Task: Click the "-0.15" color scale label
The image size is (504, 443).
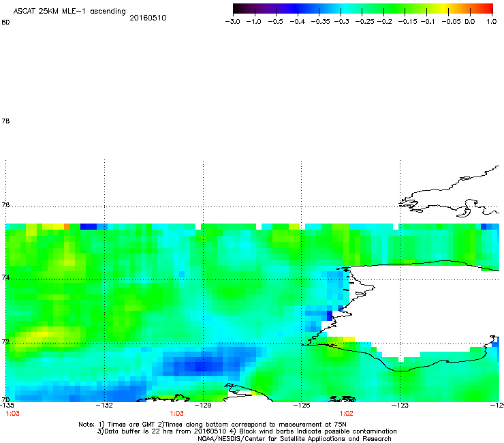Action: tap(407, 22)
